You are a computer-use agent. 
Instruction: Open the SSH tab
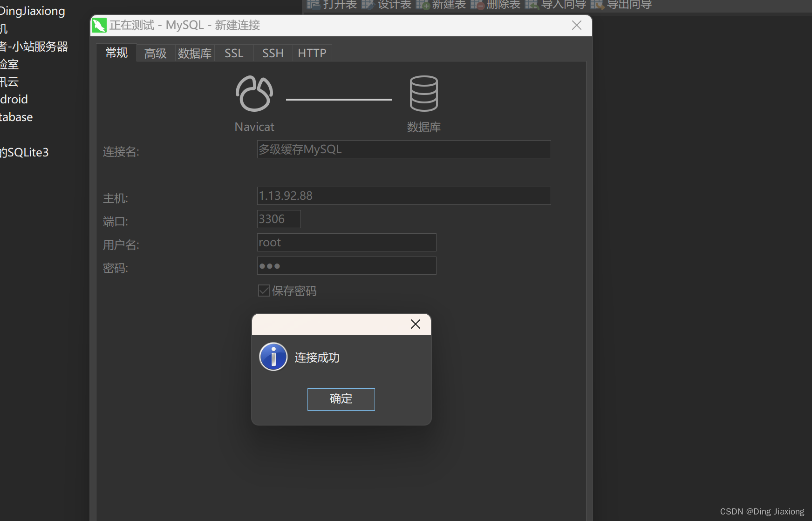pyautogui.click(x=273, y=54)
